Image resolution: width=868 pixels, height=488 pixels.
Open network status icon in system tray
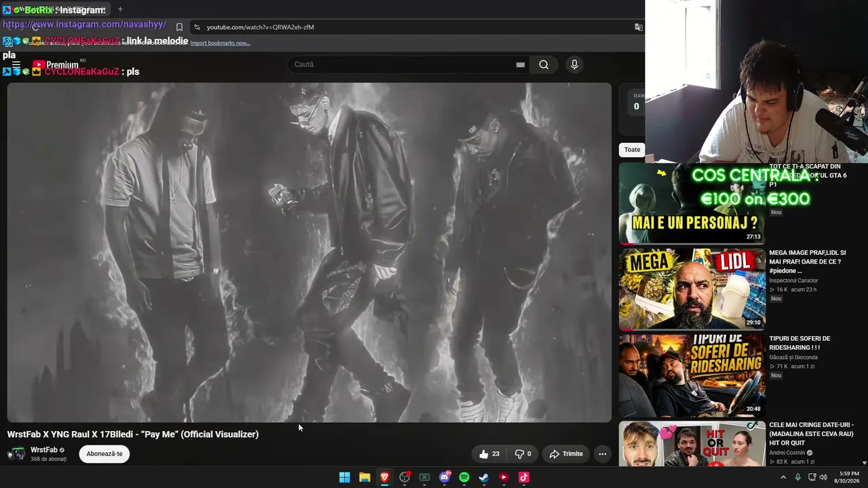(811, 477)
